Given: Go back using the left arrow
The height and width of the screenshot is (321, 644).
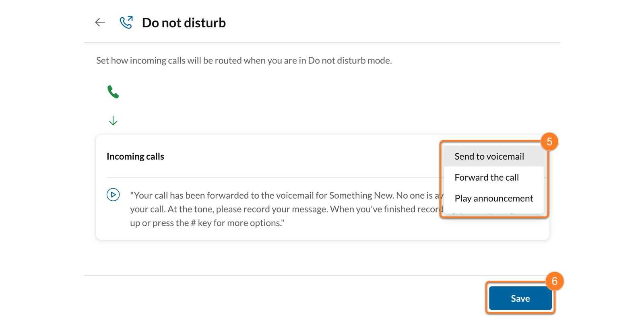Looking at the screenshot, I should coord(100,23).
